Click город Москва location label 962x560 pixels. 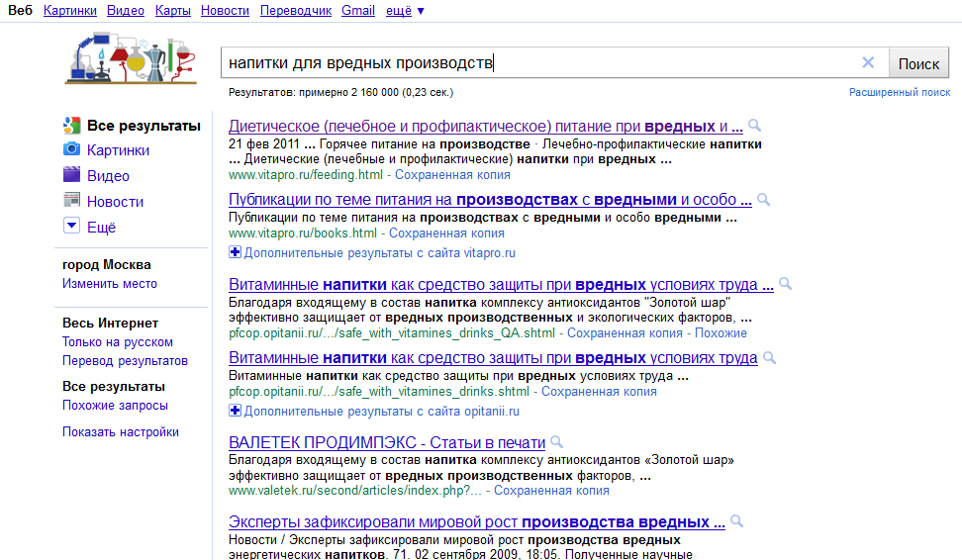[107, 264]
